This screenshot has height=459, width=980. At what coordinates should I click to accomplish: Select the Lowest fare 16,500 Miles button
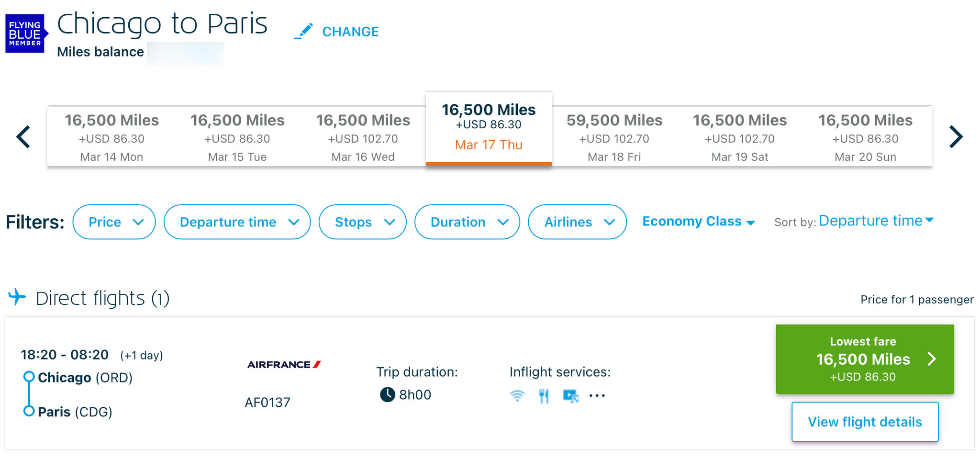864,359
